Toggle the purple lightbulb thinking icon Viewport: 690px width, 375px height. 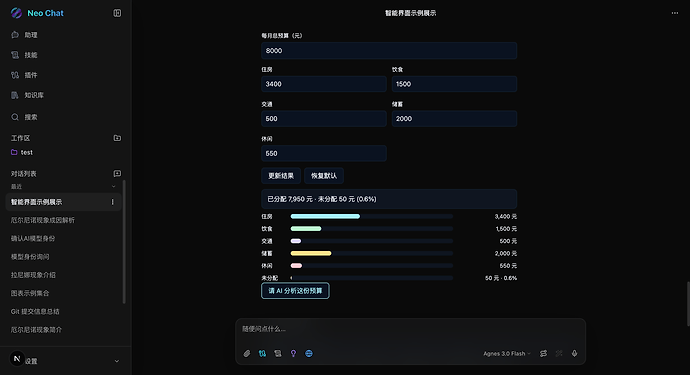click(x=294, y=353)
